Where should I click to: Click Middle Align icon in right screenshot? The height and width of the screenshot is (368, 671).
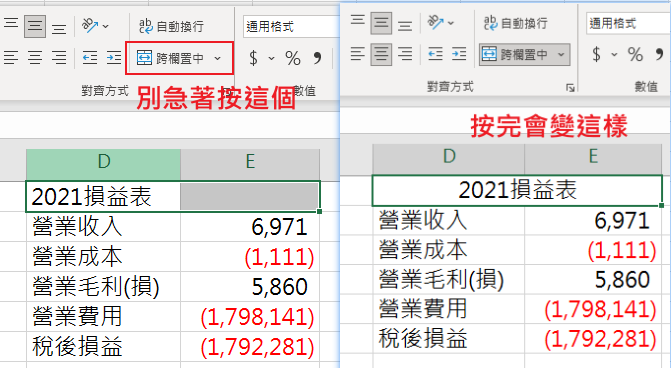381,23
